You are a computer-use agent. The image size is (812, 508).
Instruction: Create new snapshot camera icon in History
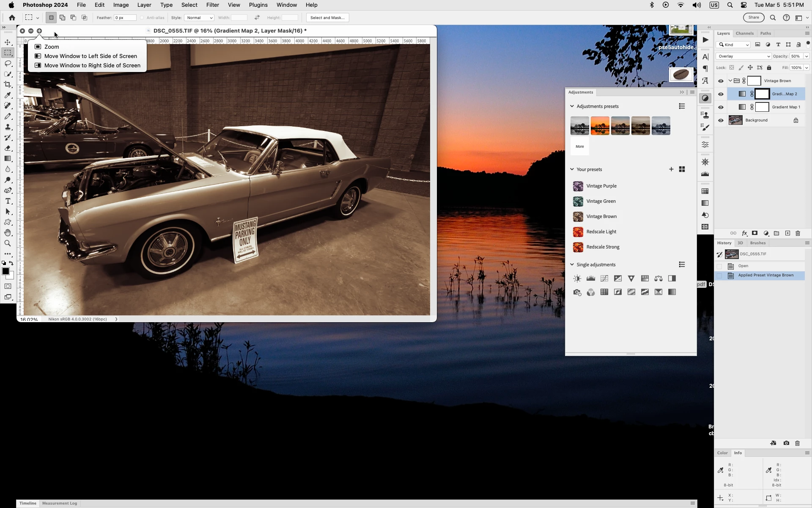[786, 443]
